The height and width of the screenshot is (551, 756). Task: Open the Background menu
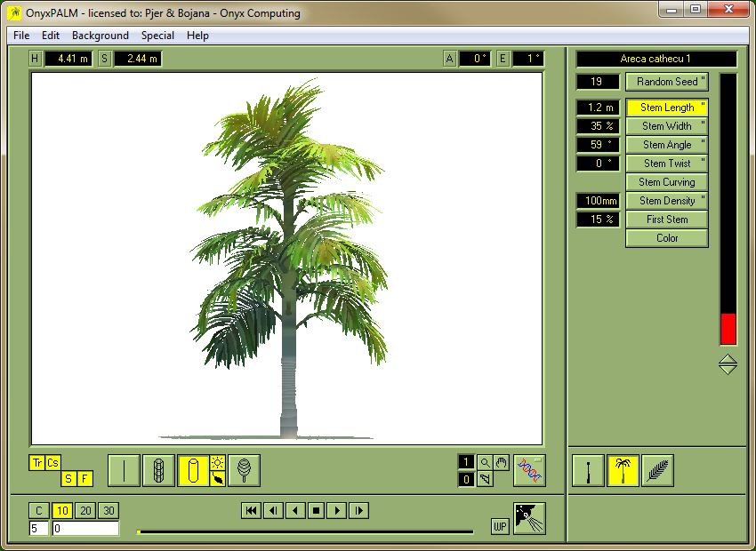click(x=101, y=36)
